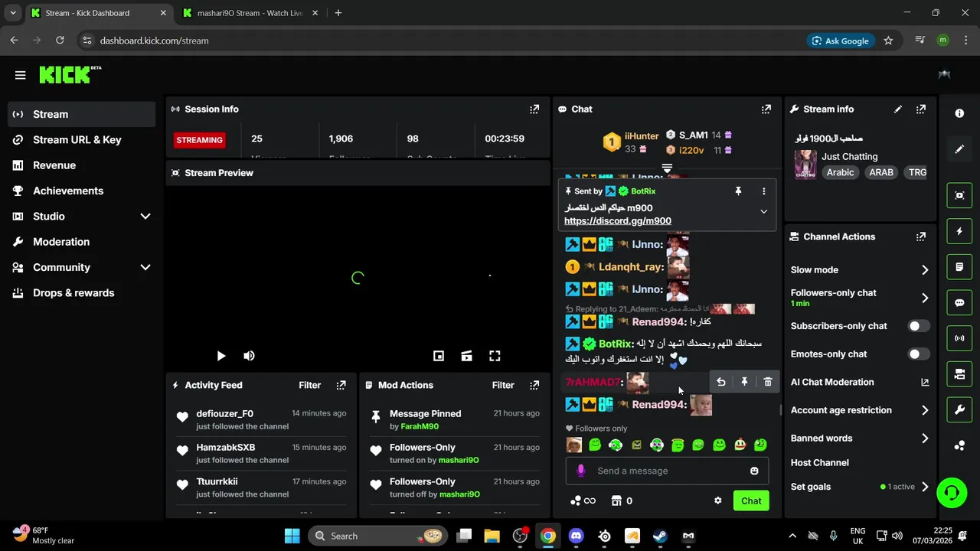Pop out the Chat panel
Viewport: 980px width, 551px height.
[766, 109]
